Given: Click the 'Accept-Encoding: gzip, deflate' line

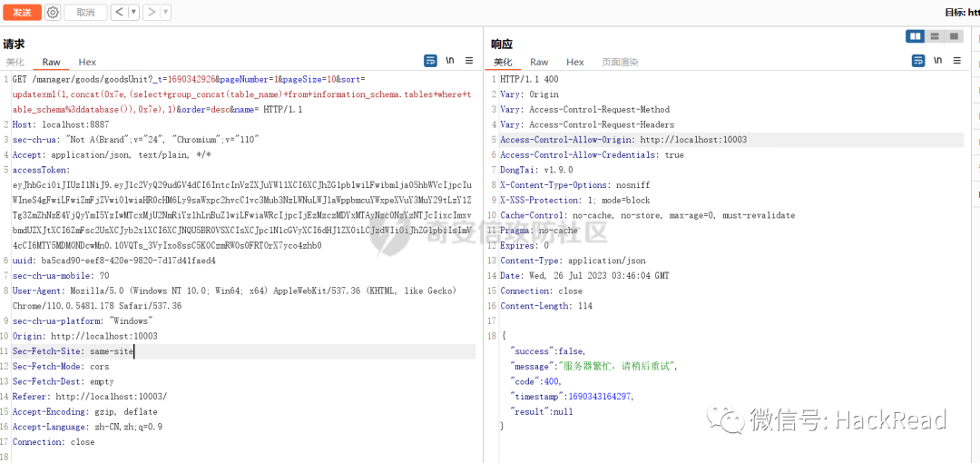Looking at the screenshot, I should click(x=85, y=411).
